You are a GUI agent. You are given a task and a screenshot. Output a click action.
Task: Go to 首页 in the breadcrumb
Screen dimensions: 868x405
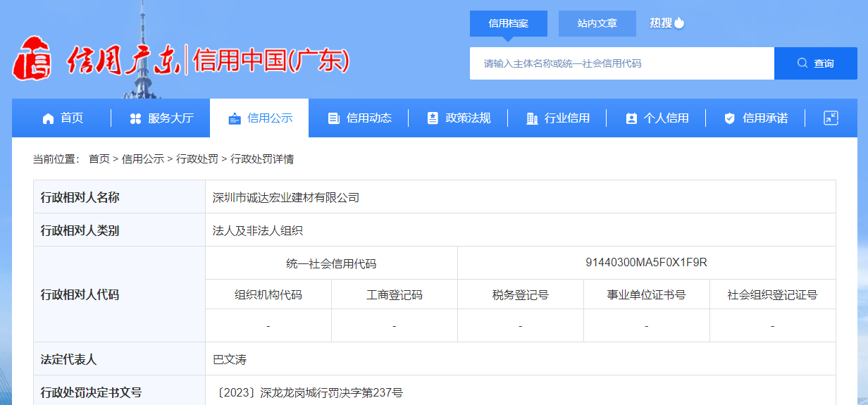pos(99,159)
